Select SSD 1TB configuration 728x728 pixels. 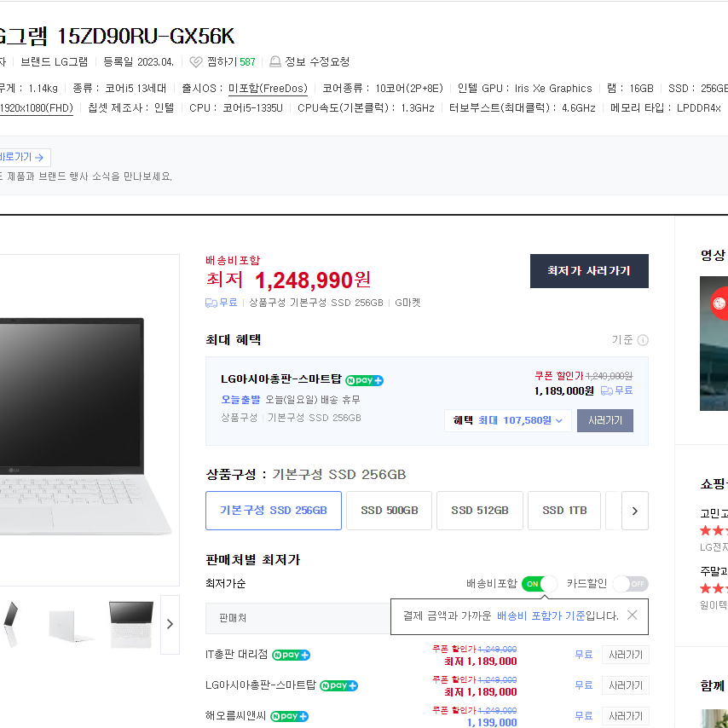(564, 511)
